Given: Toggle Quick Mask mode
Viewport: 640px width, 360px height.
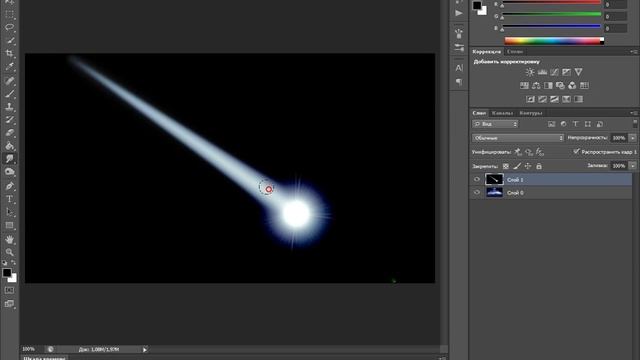Looking at the screenshot, I should [x=9, y=290].
